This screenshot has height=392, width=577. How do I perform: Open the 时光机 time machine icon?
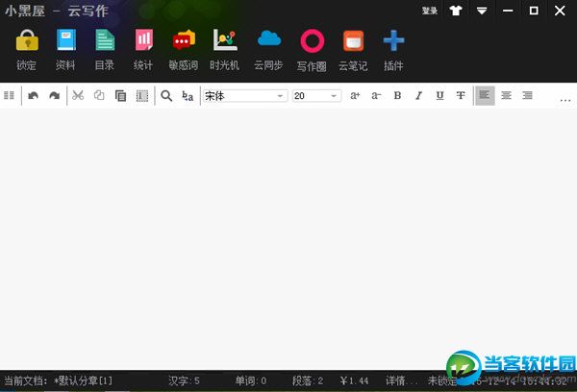click(225, 39)
